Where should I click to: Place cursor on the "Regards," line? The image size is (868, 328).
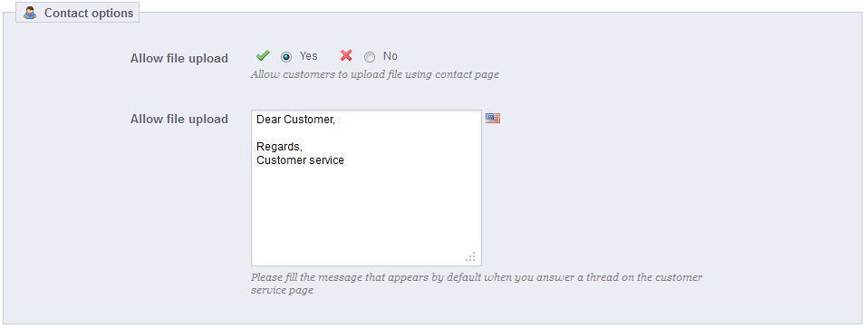[x=280, y=147]
